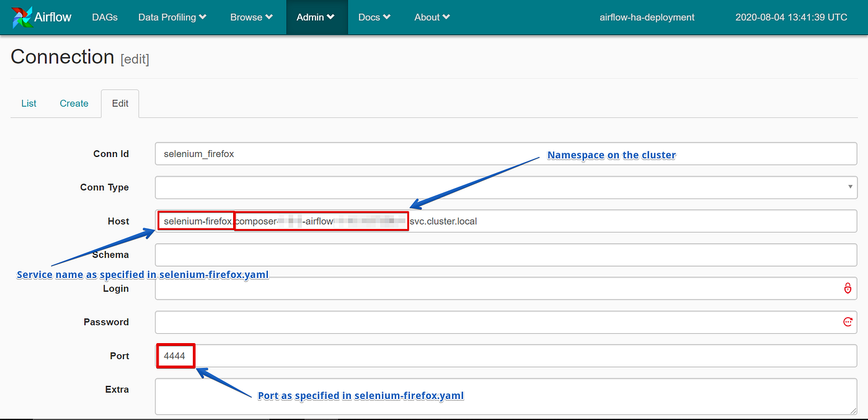Open the Docs dropdown
Viewport: 868px width, 420px height.
click(x=374, y=17)
